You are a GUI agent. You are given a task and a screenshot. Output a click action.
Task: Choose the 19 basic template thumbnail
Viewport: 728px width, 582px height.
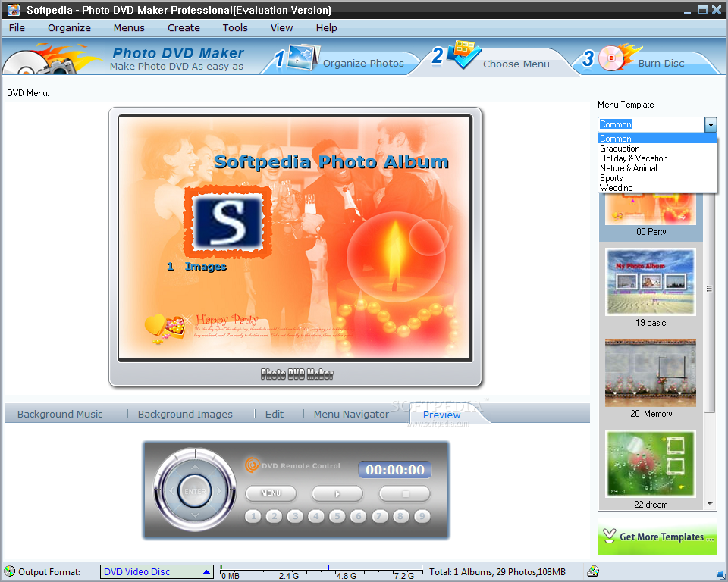[x=651, y=282]
